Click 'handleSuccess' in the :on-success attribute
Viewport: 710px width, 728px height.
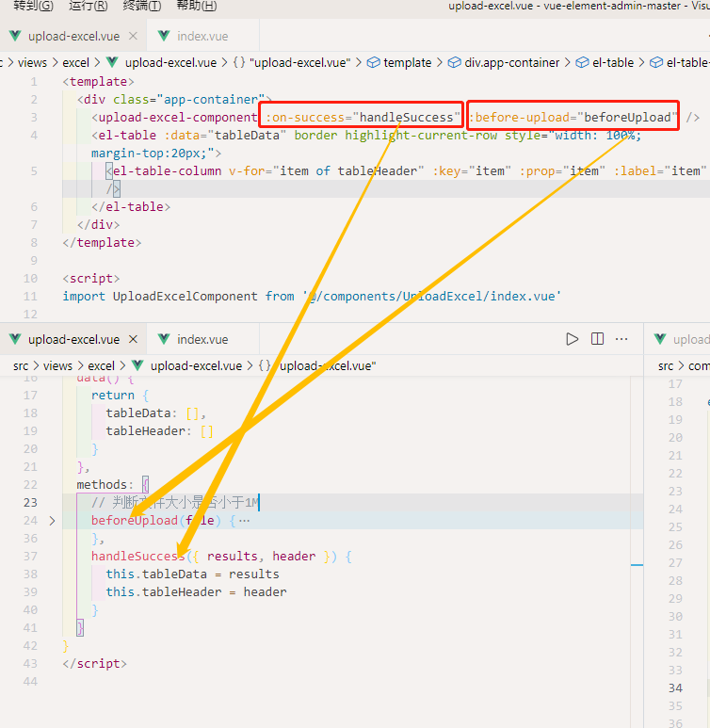pos(406,118)
